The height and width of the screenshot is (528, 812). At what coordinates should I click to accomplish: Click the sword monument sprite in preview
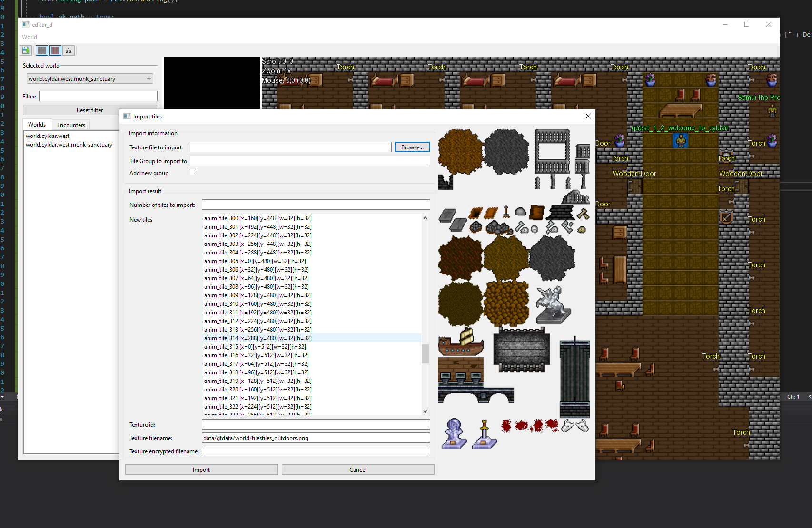point(485,434)
